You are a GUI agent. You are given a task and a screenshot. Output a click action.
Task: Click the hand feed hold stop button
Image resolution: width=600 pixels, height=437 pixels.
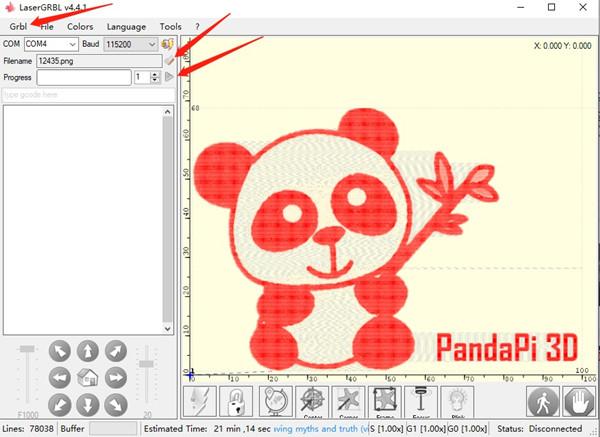point(579,401)
